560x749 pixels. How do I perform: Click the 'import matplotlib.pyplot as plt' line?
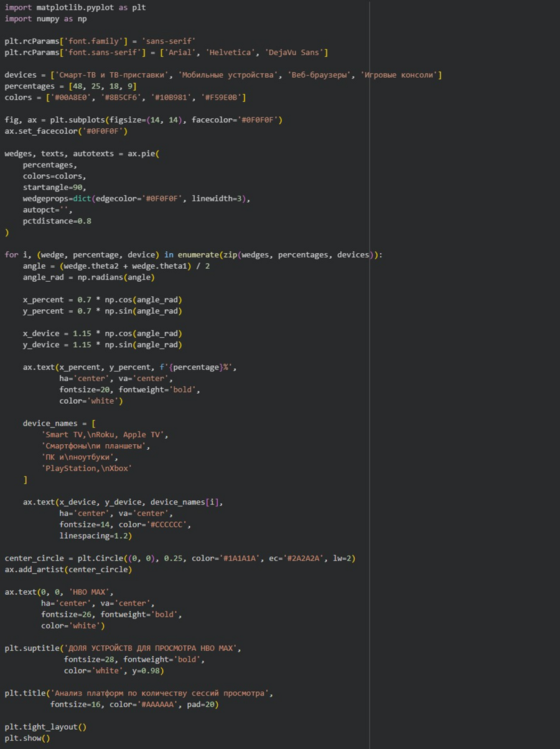click(x=75, y=7)
